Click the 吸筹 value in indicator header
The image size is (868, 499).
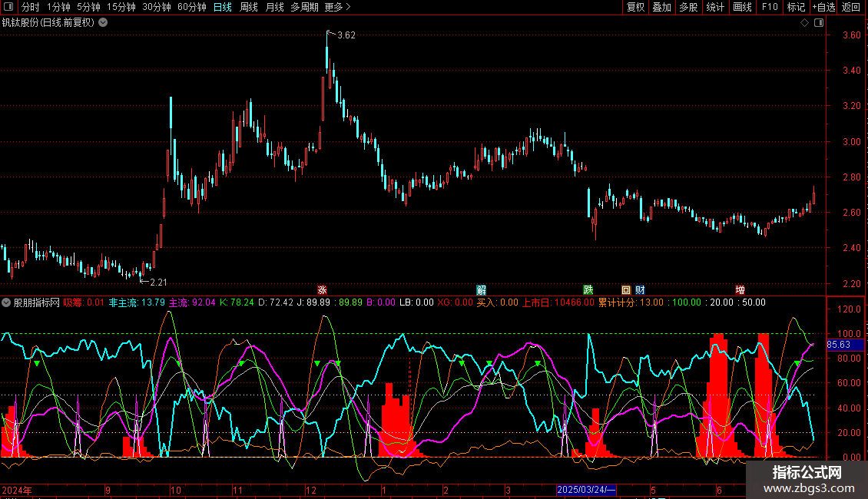(x=83, y=302)
